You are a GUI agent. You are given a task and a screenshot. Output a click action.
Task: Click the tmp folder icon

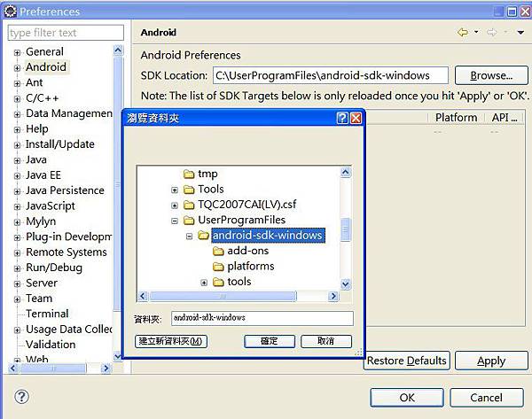189,175
